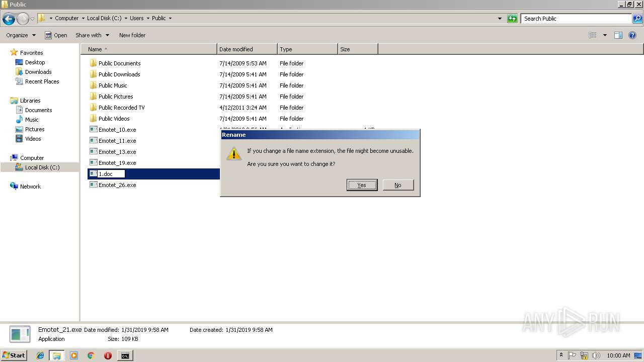644x362 pixels.
Task: Confirm rename by clicking Yes
Action: click(362, 185)
